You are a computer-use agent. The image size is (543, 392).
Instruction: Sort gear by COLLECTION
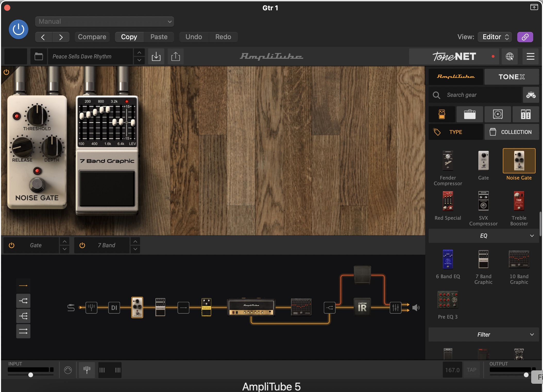pos(512,132)
